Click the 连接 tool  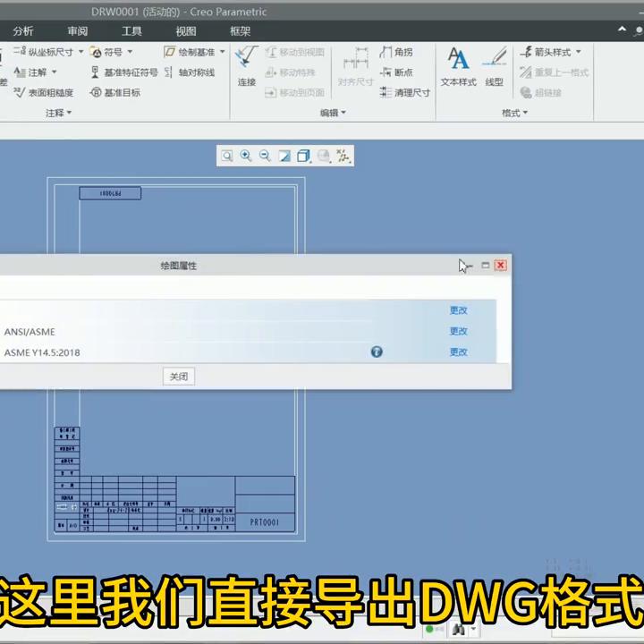(x=247, y=65)
